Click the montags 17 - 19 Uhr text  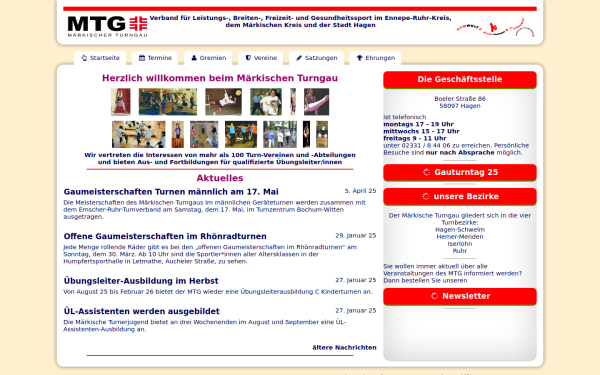tap(418, 124)
